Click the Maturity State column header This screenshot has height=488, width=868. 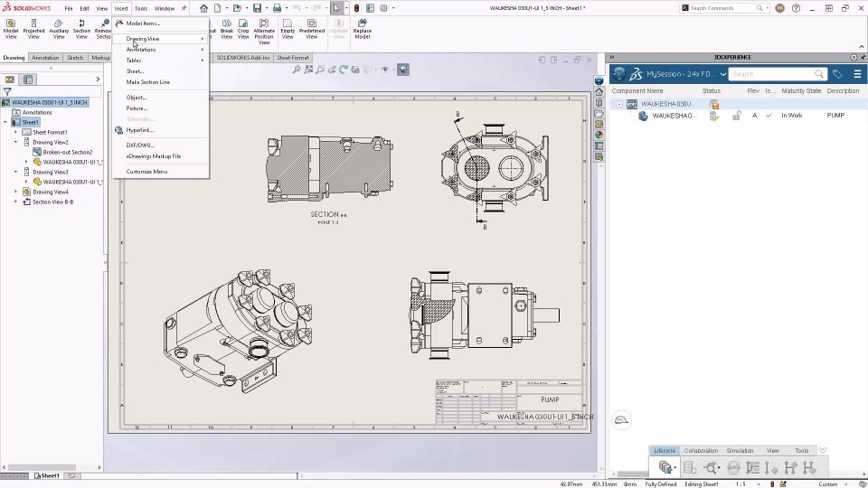(x=801, y=90)
